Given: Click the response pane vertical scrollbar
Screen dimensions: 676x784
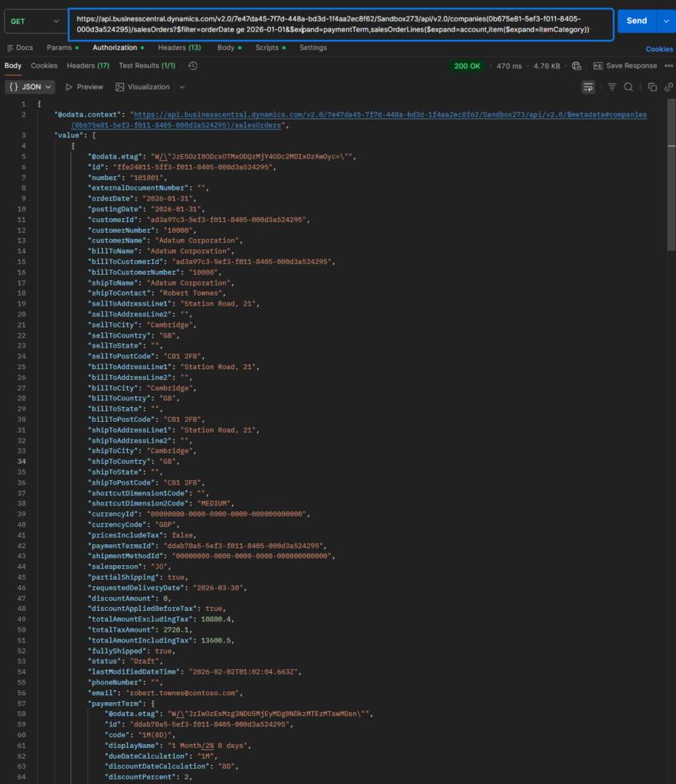Looking at the screenshot, I should [x=671, y=191].
